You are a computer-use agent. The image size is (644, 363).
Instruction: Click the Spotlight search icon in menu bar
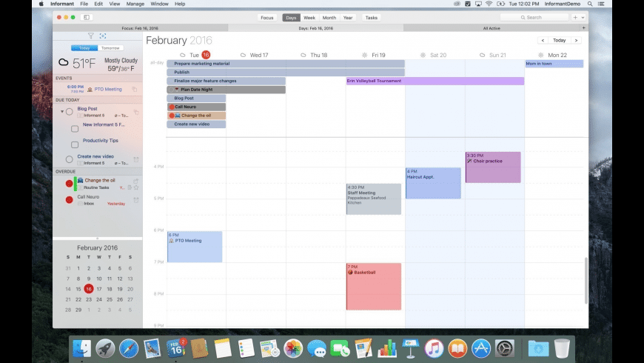(590, 4)
